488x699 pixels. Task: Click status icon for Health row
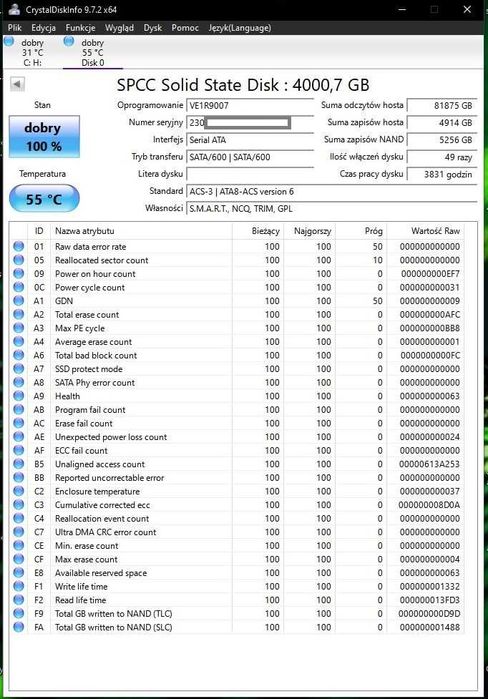[19, 396]
